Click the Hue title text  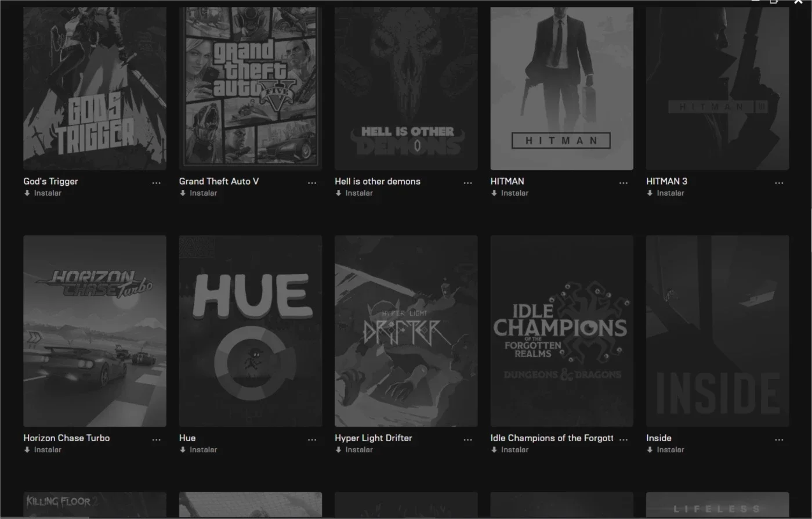pos(187,438)
